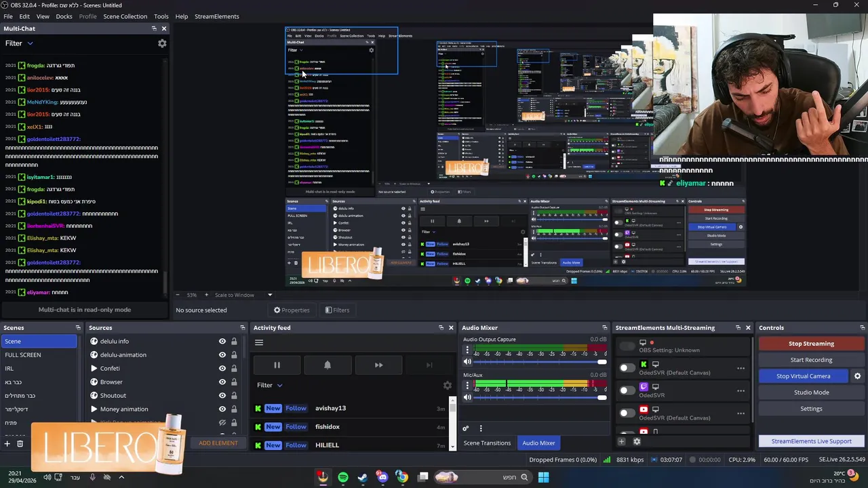Open advanced audio properties gears icon
Viewport: 868px width, 488px height.
pos(466,428)
